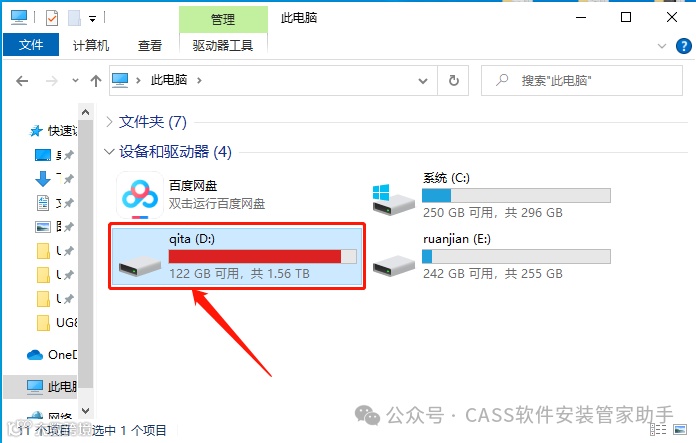Viewport: 696px width, 443px height.
Task: Select the qita (D:) drive
Action: point(237,256)
